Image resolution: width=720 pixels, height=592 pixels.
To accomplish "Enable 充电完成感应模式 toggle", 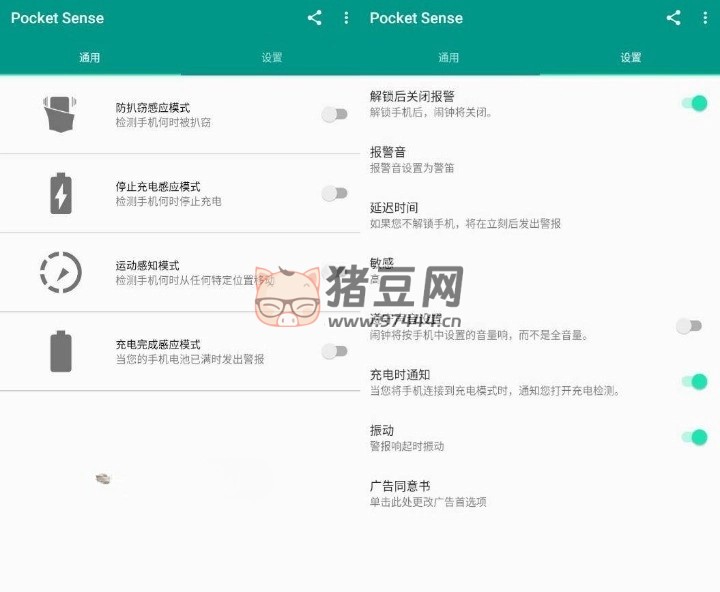I will coord(334,351).
